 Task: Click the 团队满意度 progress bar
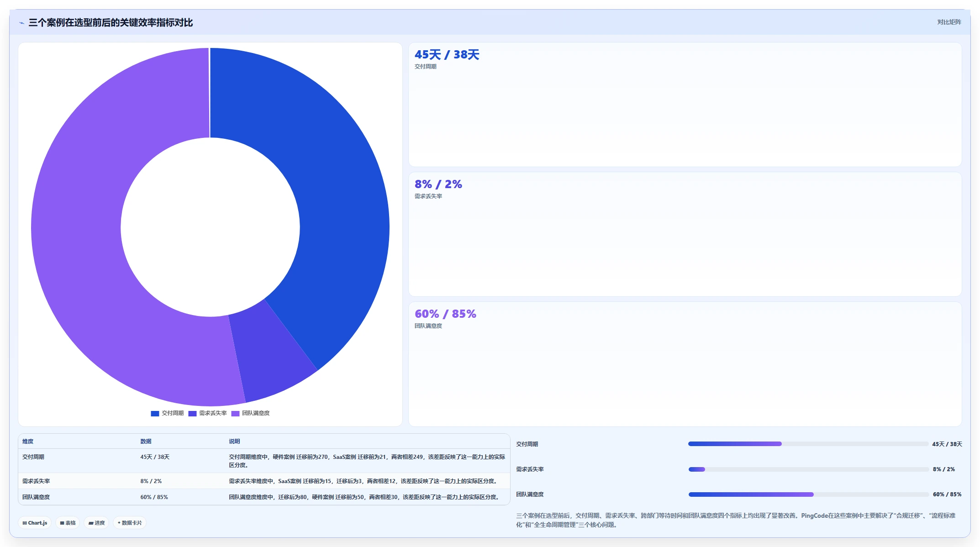[x=808, y=494]
